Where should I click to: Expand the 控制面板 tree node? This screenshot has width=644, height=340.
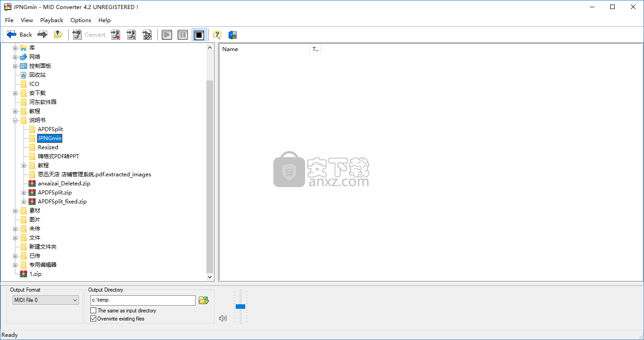[x=15, y=66]
